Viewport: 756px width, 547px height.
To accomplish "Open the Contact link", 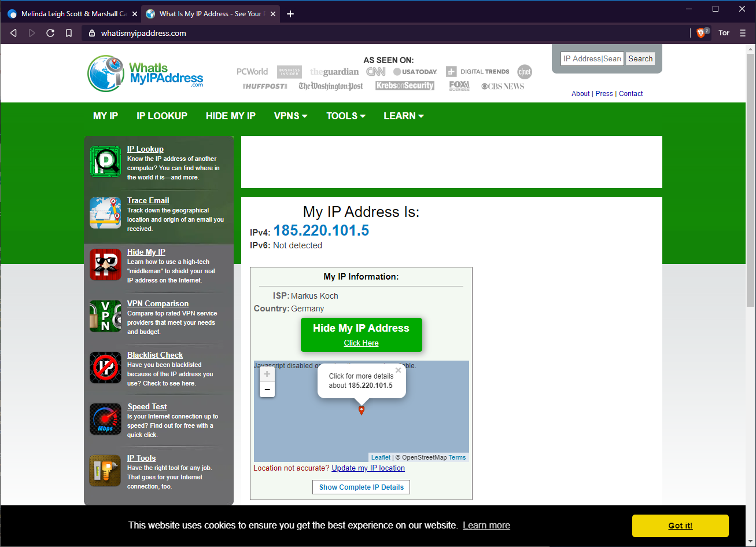I will (631, 93).
